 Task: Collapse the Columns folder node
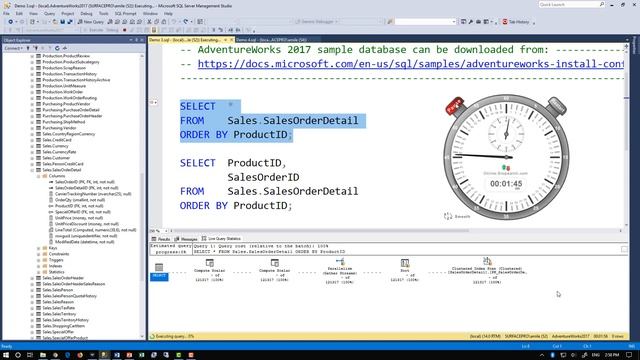point(39,176)
